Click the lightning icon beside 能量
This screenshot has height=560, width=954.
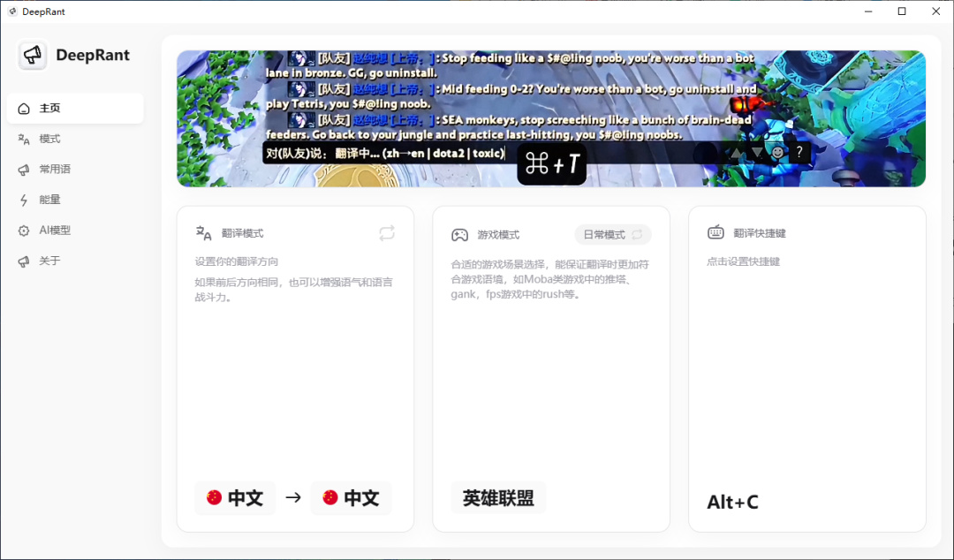pyautogui.click(x=24, y=201)
